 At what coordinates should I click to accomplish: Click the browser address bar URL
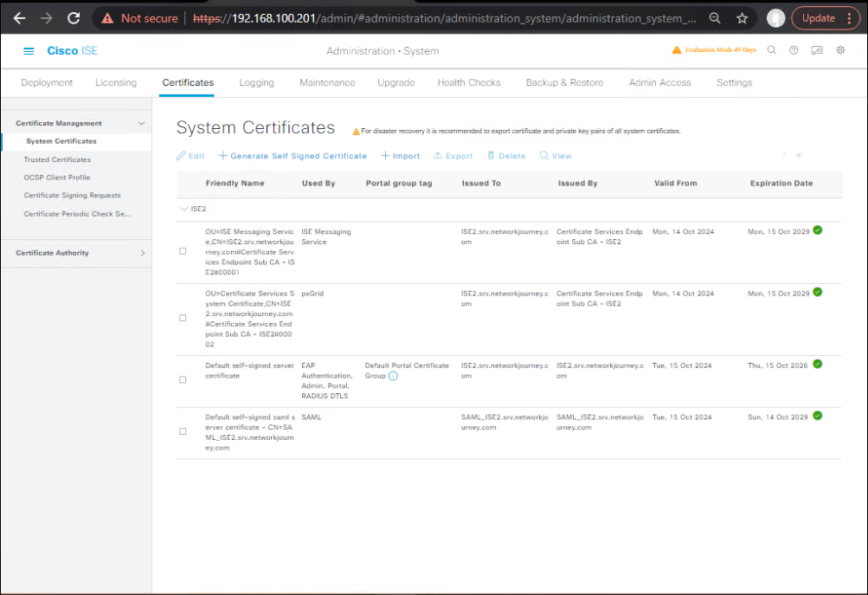[x=445, y=18]
